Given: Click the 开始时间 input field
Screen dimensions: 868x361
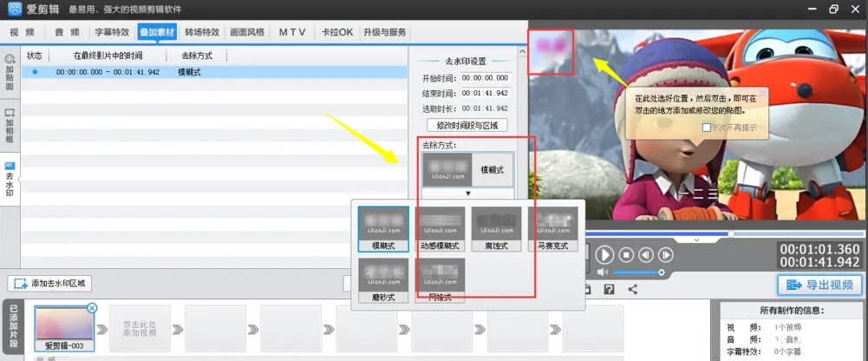Looking at the screenshot, I should coord(486,78).
